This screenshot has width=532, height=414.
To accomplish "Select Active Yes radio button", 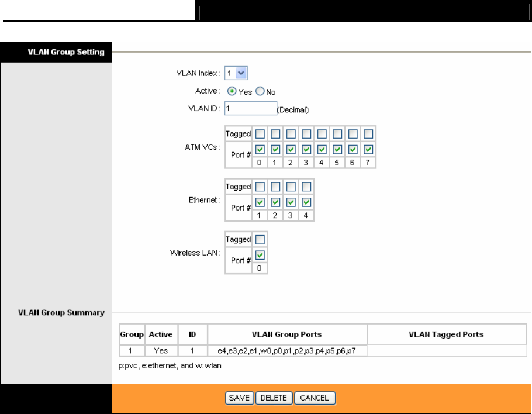I will click(232, 91).
